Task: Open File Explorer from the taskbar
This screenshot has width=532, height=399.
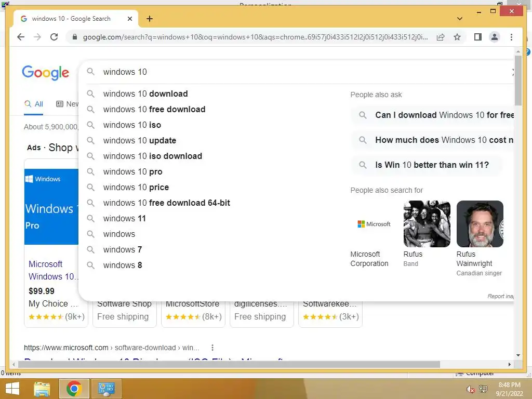Action: (x=42, y=389)
